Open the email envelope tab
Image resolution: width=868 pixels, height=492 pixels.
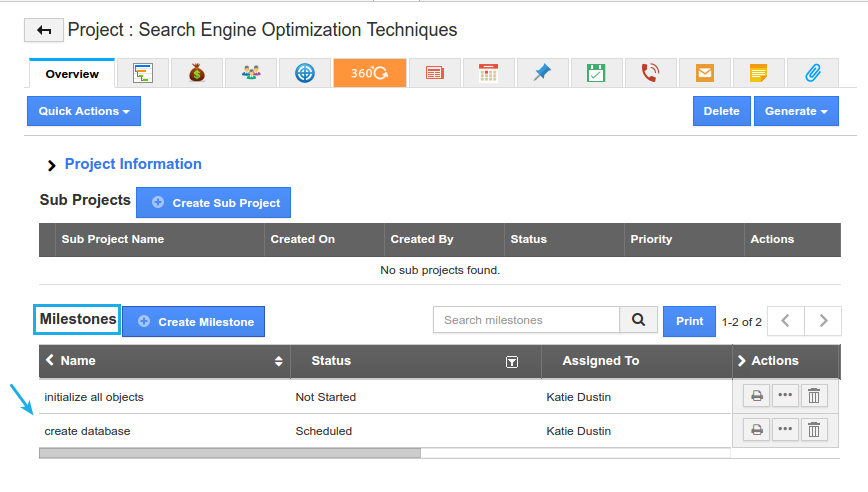705,73
